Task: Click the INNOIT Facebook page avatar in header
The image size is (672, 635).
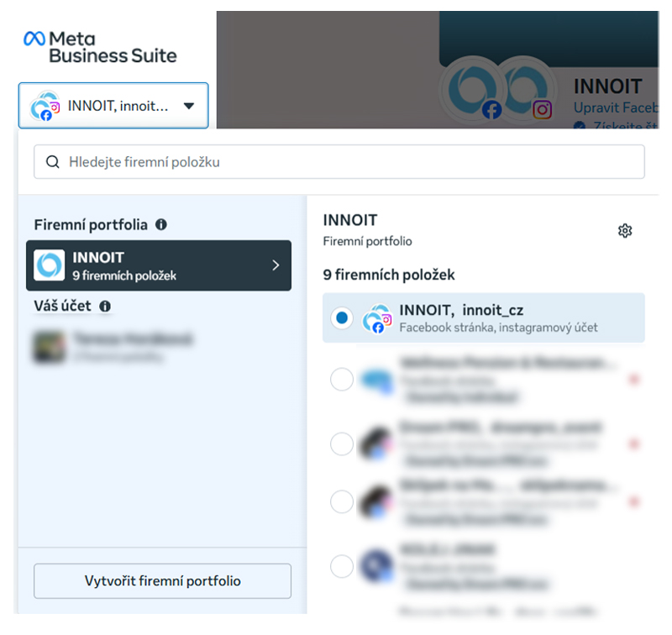Action: 471,89
